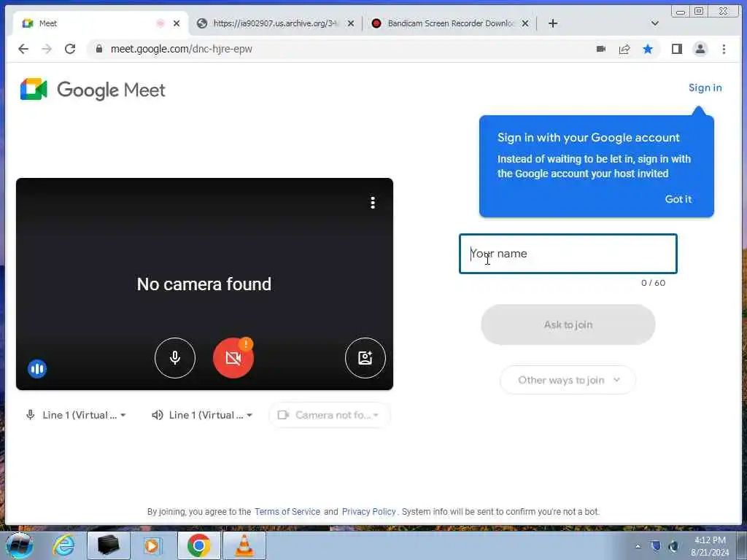Turn on the red camera button
The width and height of the screenshot is (747, 560).
(x=233, y=357)
